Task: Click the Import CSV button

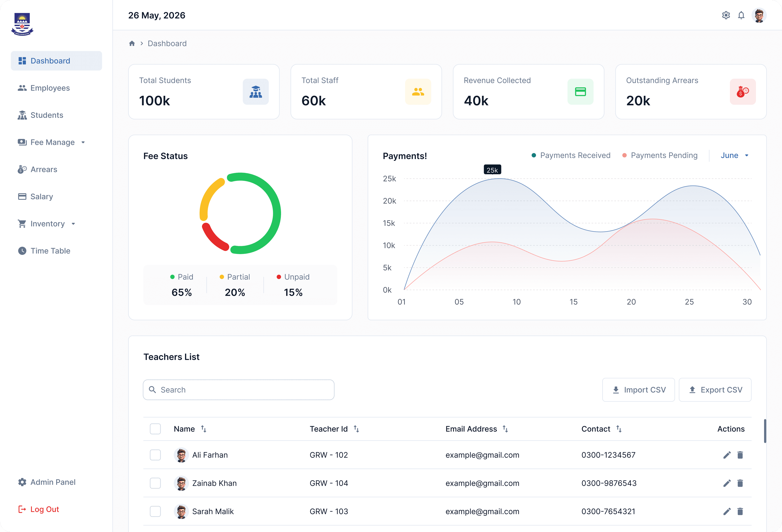Action: [x=638, y=390]
